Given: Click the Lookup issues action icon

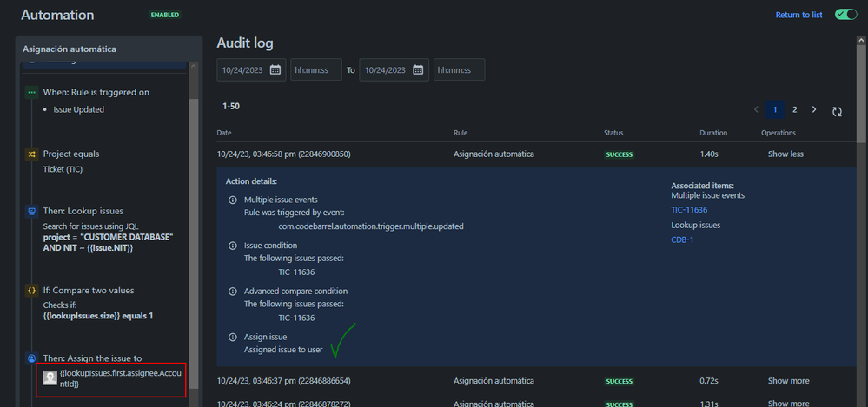Looking at the screenshot, I should pos(32,211).
